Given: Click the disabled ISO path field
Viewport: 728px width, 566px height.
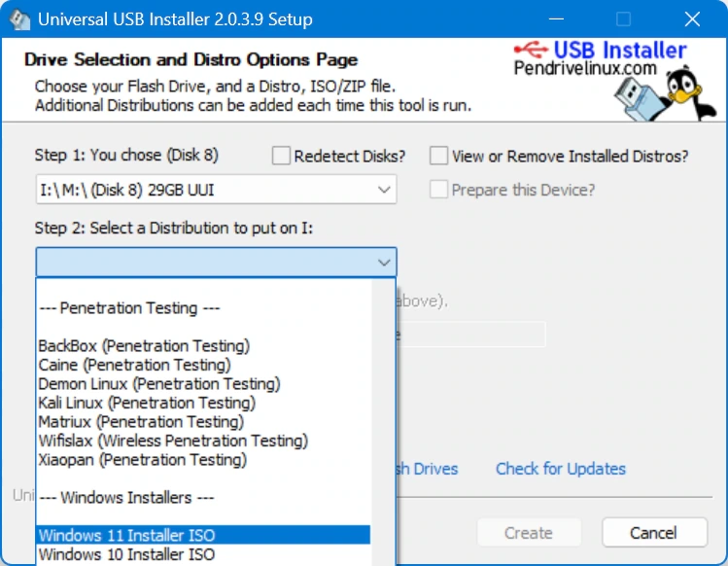Looking at the screenshot, I should click(470, 335).
